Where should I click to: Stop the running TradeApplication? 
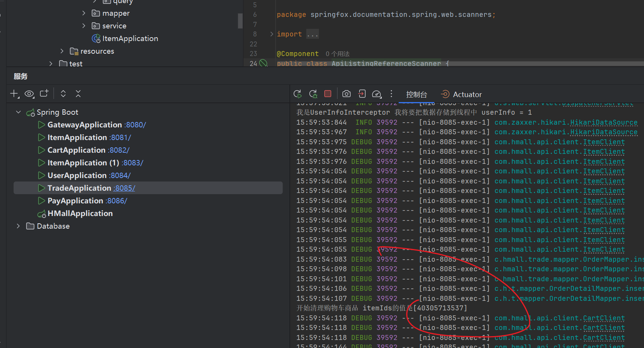[328, 94]
